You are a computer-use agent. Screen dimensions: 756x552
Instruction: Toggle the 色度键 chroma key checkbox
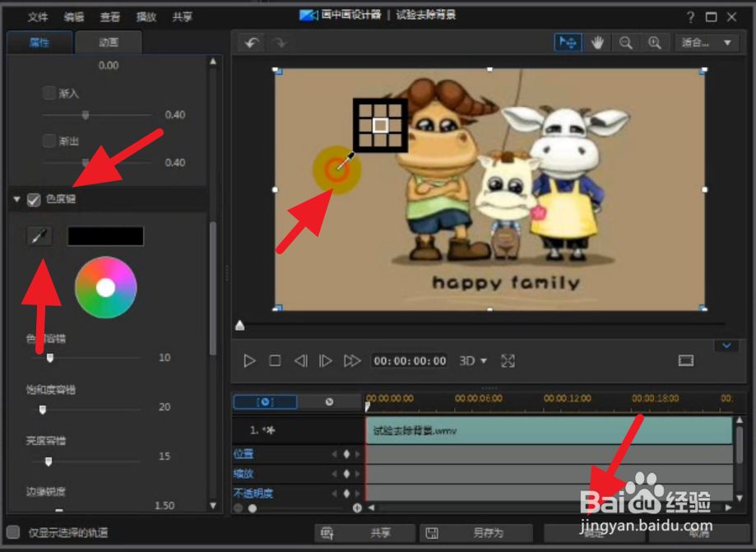[33, 200]
